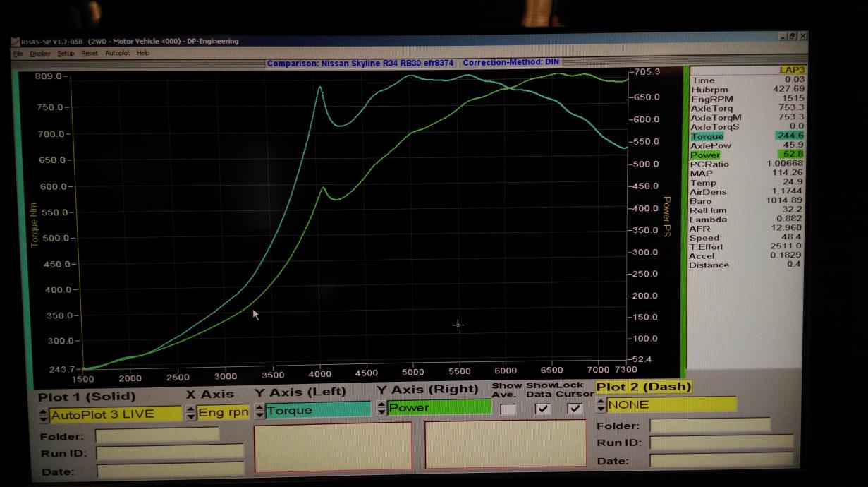This screenshot has height=487, width=868.
Task: Change Y Axis (Right) Power selector
Action: (x=439, y=407)
